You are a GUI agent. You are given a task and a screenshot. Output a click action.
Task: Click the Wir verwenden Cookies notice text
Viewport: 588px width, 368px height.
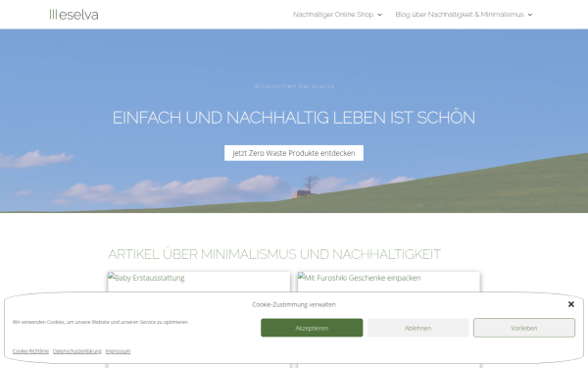pos(101,322)
